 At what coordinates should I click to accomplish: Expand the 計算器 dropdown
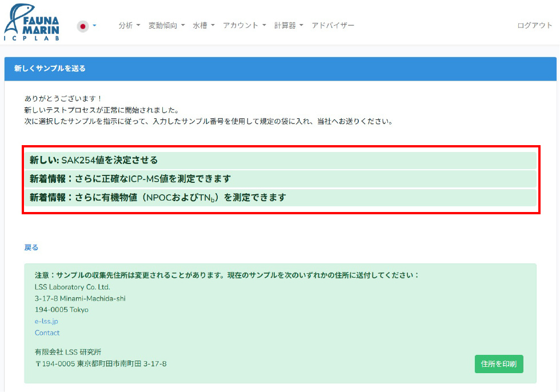(x=289, y=26)
